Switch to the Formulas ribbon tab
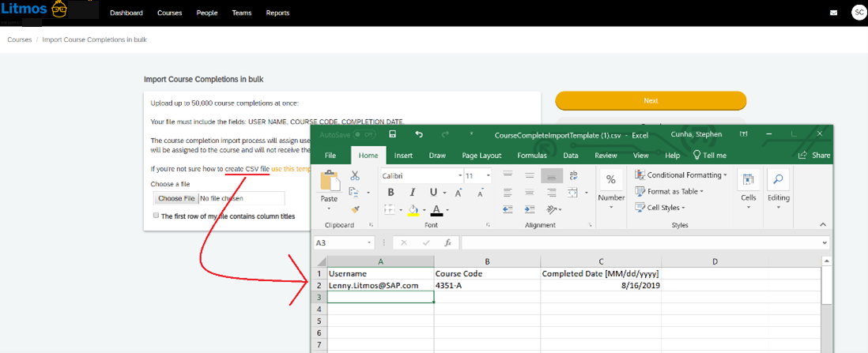868x353 pixels. pos(532,156)
